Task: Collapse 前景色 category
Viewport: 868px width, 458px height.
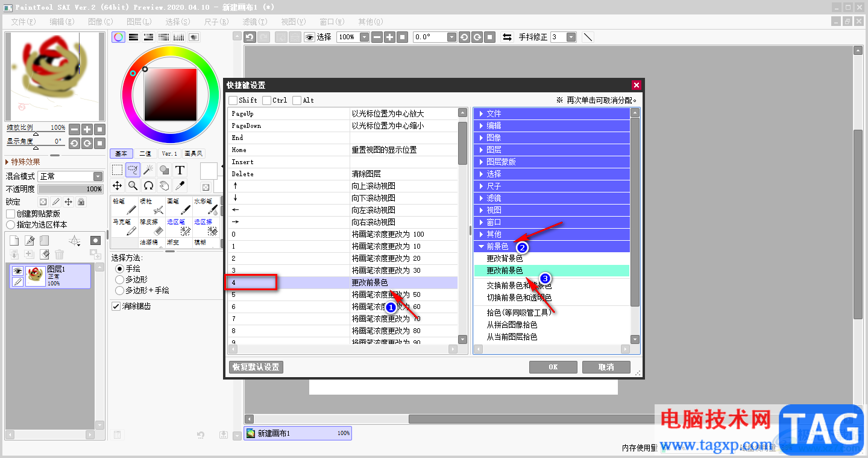Action: [552, 246]
